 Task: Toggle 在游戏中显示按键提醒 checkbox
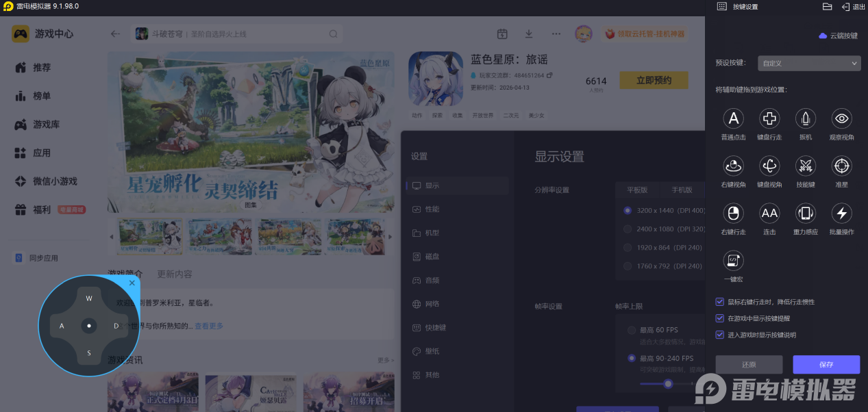point(719,318)
